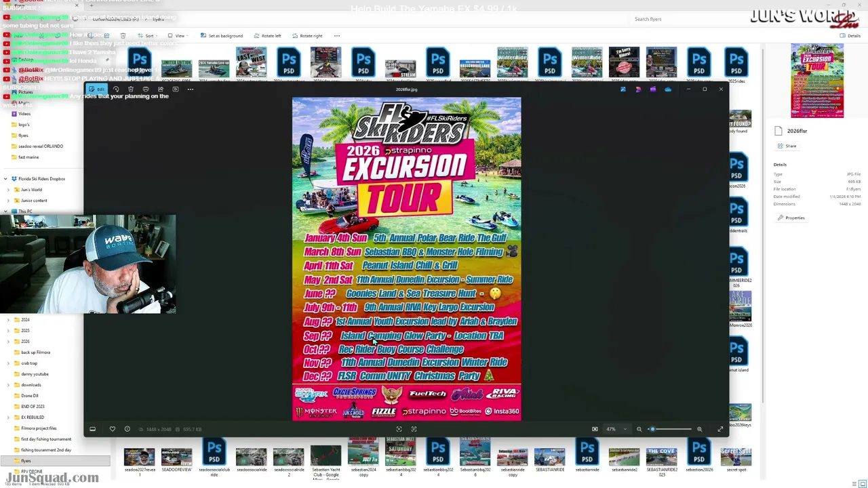Open File Explorer's more options ellipsis
This screenshot has width=868, height=488.
click(337, 36)
